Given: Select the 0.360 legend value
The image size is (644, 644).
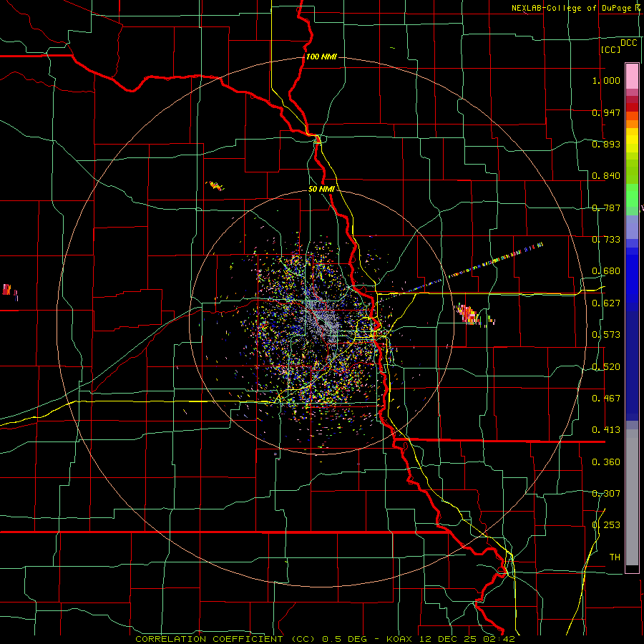Looking at the screenshot, I should (x=606, y=462).
